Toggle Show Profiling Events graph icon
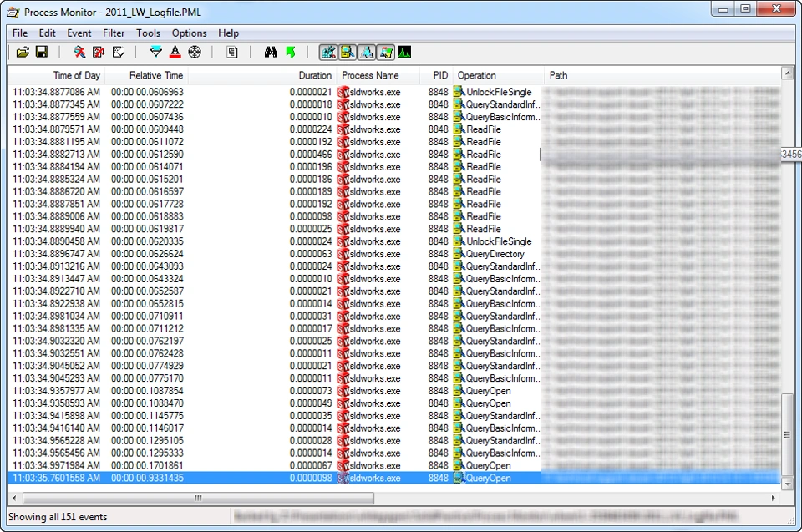802x532 pixels. 404,52
